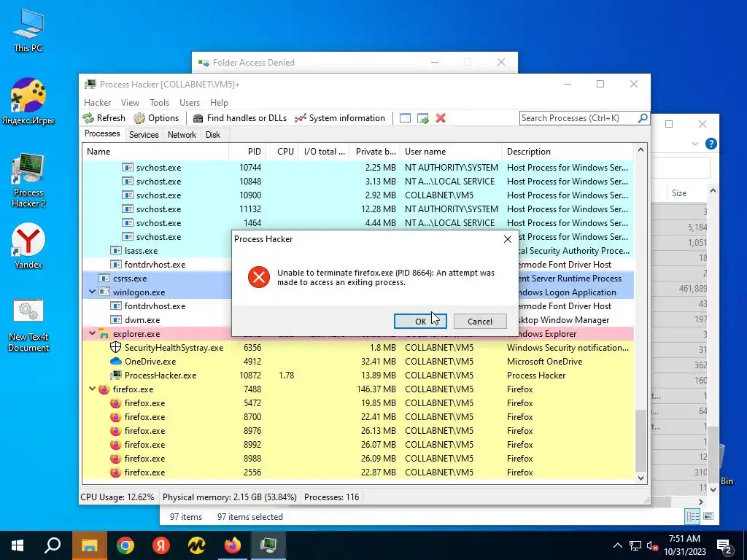Switch Explorer window to details view icon
Image resolution: width=747 pixels, height=560 pixels.
click(692, 516)
